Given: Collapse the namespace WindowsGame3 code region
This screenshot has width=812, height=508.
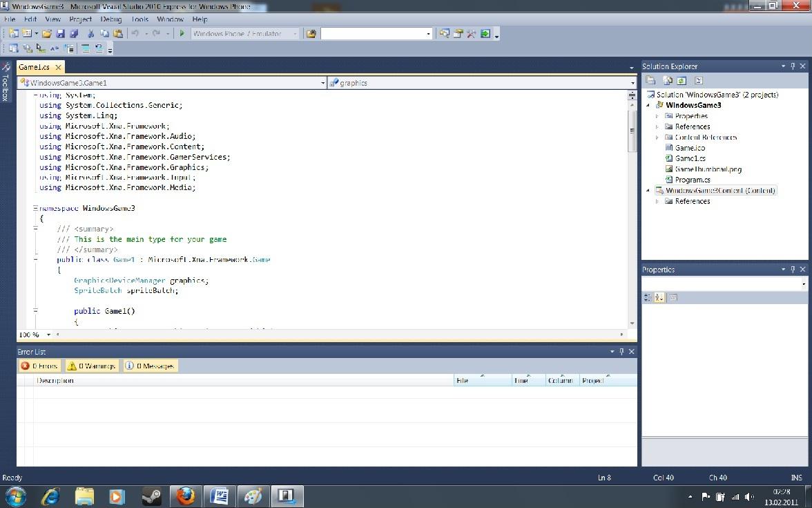Looking at the screenshot, I should (x=35, y=209).
